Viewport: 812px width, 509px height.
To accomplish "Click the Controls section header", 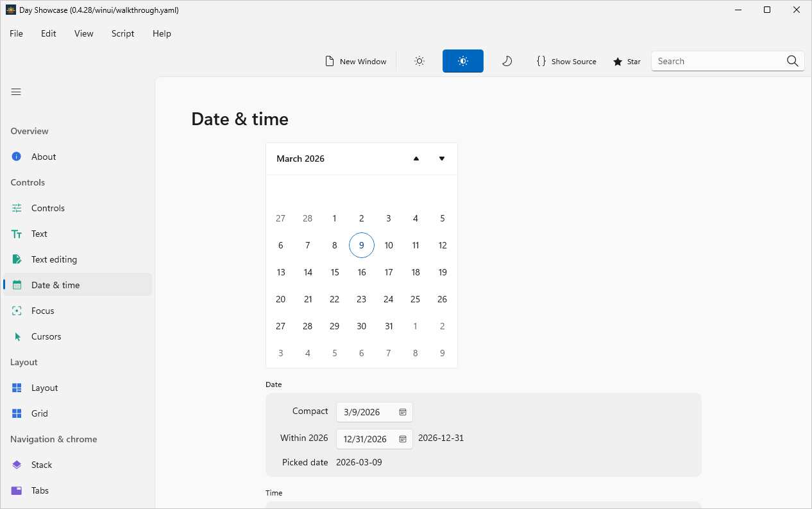I will point(28,182).
